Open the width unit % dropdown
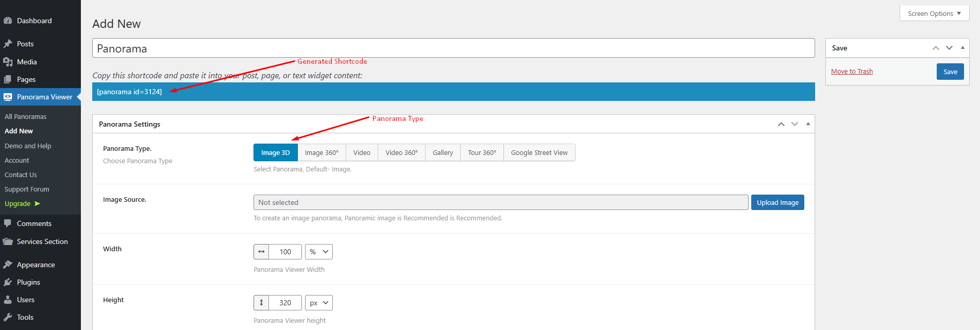This screenshot has height=330, width=980. click(319, 252)
